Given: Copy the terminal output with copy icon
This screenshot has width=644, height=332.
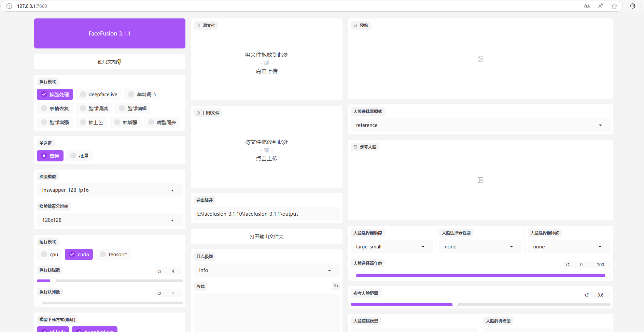Looking at the screenshot, I should (336, 286).
